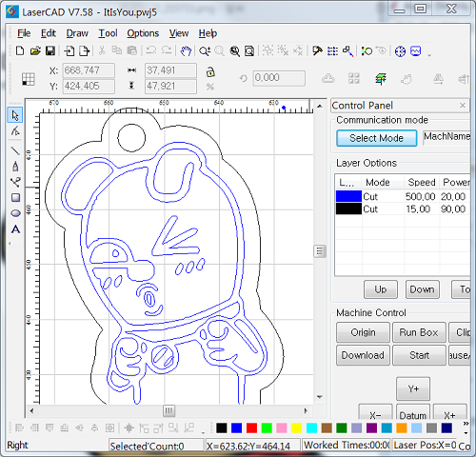476x457 pixels.
Task: Click the horizontal scrollbar thumb
Action: click(169, 411)
